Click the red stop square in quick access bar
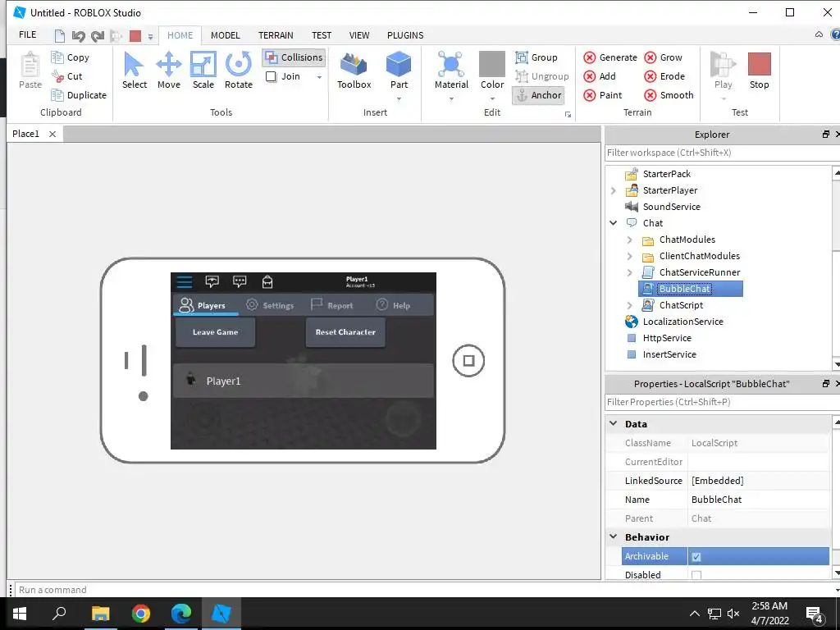Viewport: 840px width, 630px height. tap(135, 35)
